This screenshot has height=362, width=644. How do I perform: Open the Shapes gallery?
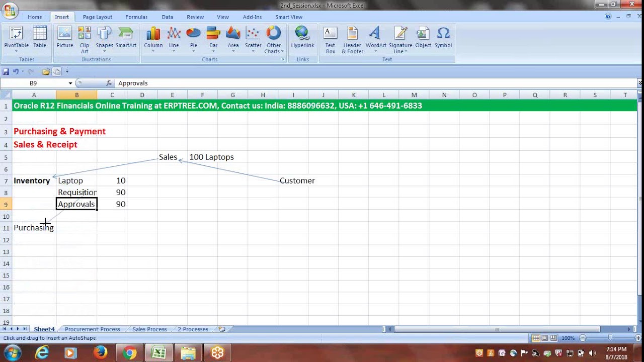[104, 40]
